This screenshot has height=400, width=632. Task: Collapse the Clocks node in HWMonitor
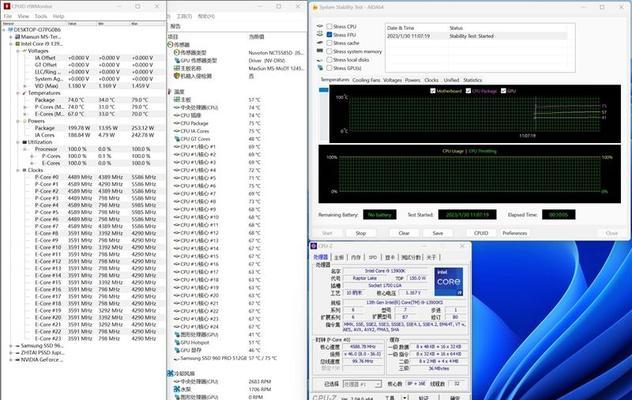(x=18, y=170)
